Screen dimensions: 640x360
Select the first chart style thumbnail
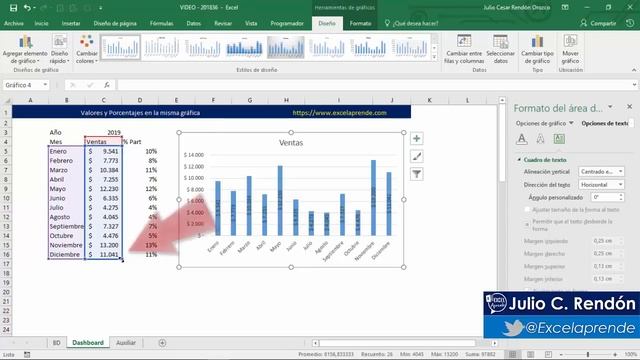pos(121,47)
